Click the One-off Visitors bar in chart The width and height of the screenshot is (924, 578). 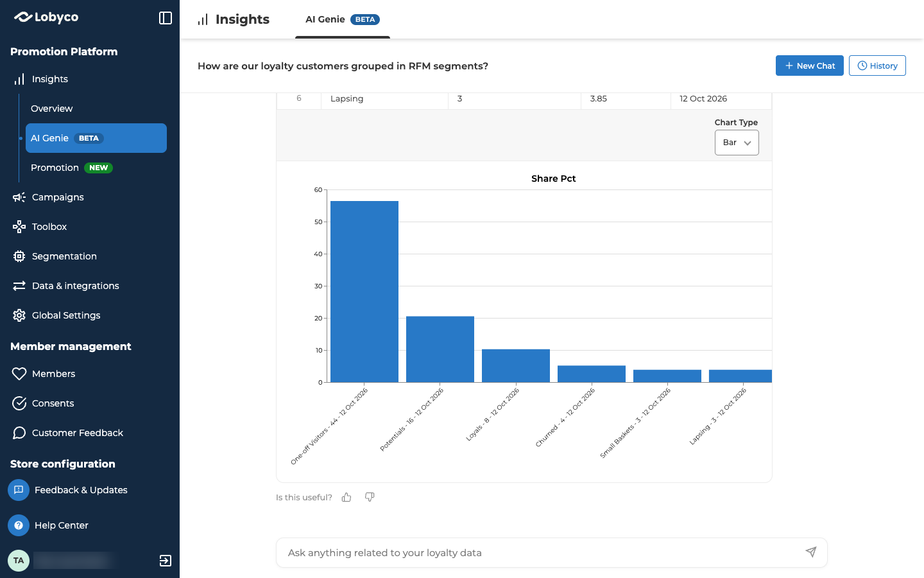point(364,292)
